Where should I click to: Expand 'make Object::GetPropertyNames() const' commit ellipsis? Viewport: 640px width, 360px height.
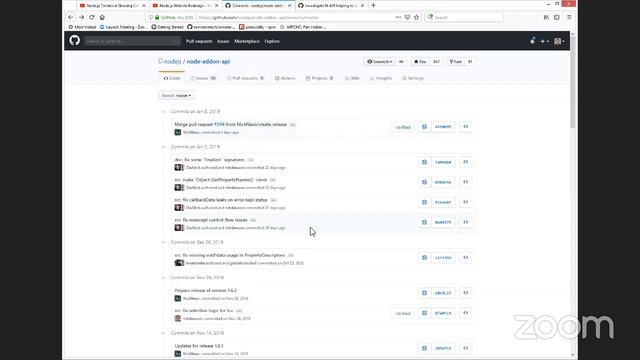pos(273,180)
